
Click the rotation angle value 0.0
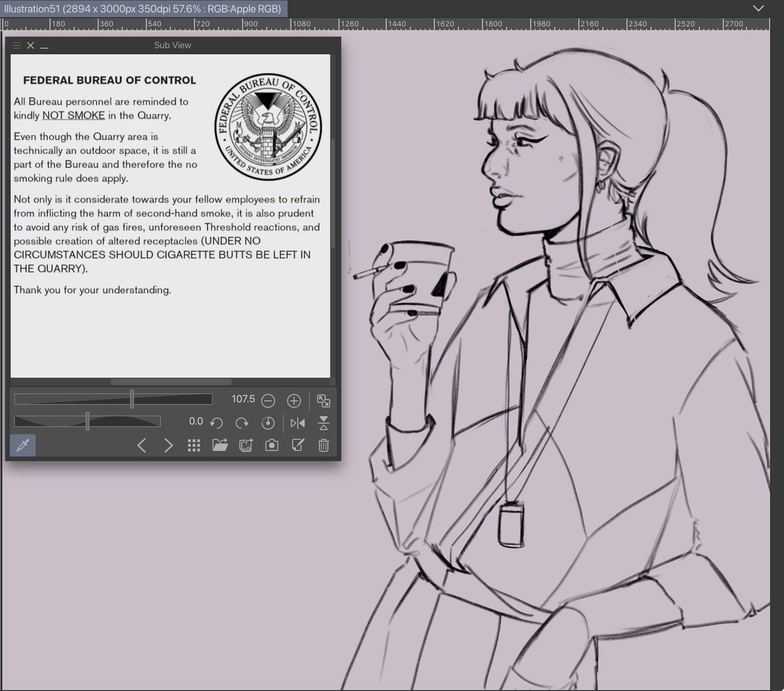click(196, 422)
